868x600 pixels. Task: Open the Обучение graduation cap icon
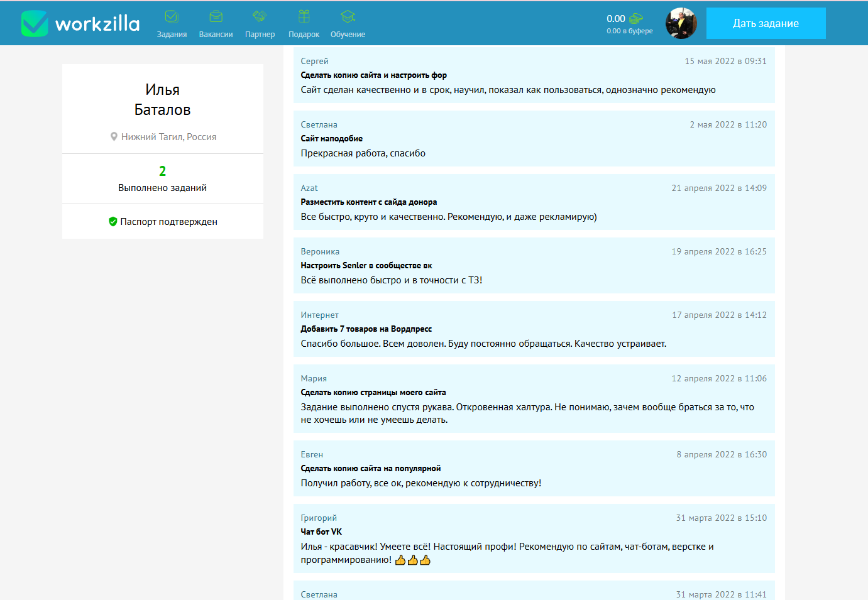348,17
